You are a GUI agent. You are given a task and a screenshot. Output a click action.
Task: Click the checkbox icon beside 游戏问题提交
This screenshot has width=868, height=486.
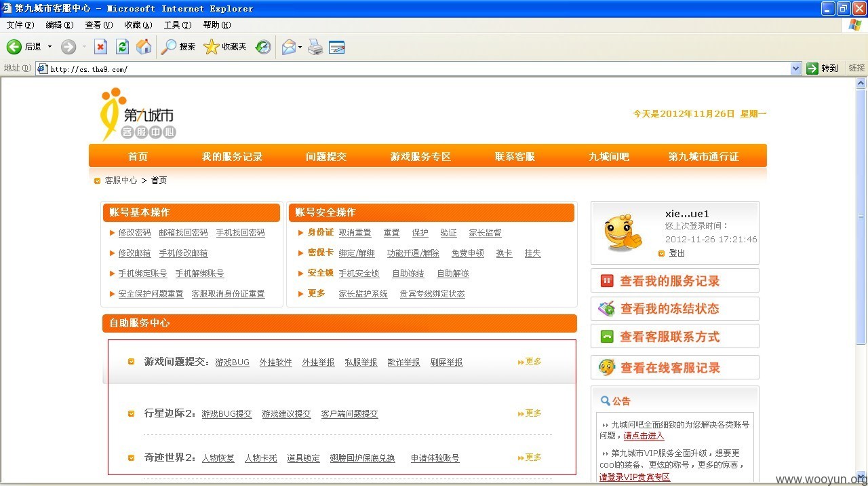[x=132, y=362]
